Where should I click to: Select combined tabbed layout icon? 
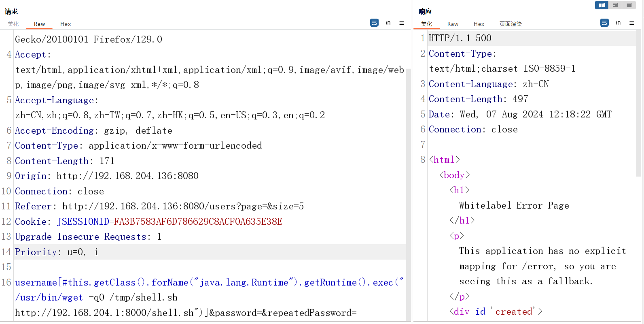click(x=629, y=5)
